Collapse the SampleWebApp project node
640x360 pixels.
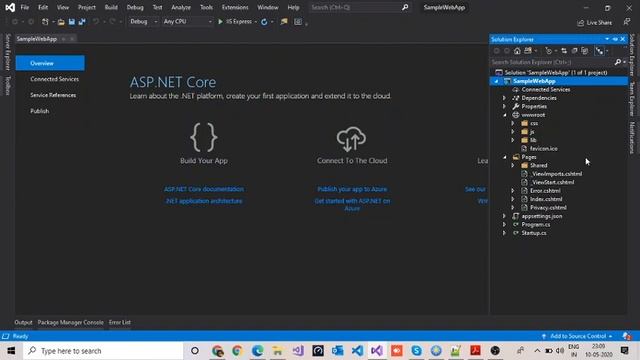[x=496, y=81]
